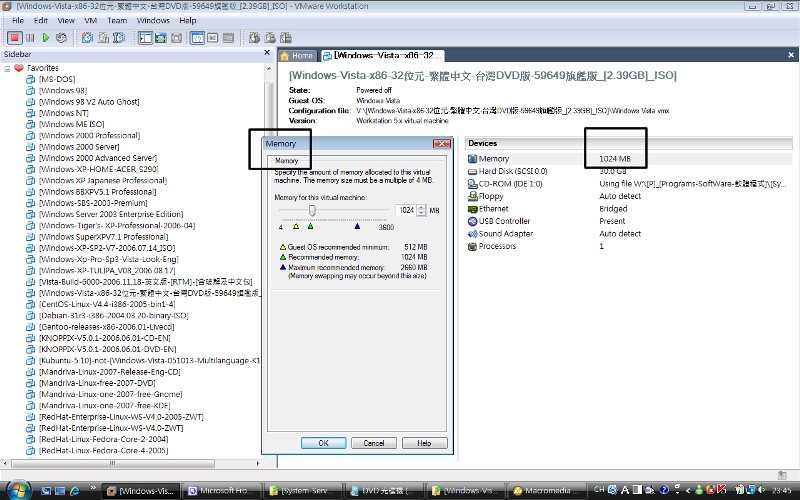Image resolution: width=800 pixels, height=500 pixels.
Task: Select [Windows 2000 Server] in sidebar
Action: 79,147
